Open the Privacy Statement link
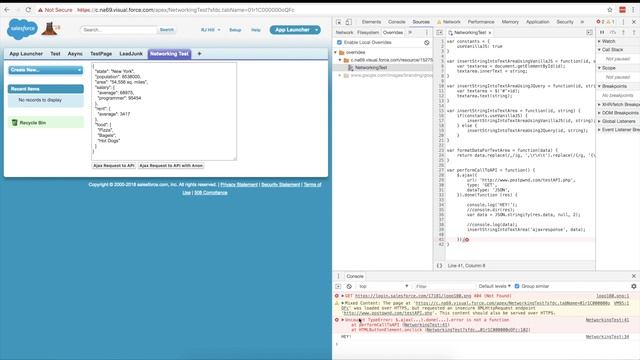The width and height of the screenshot is (640, 360). tap(239, 184)
